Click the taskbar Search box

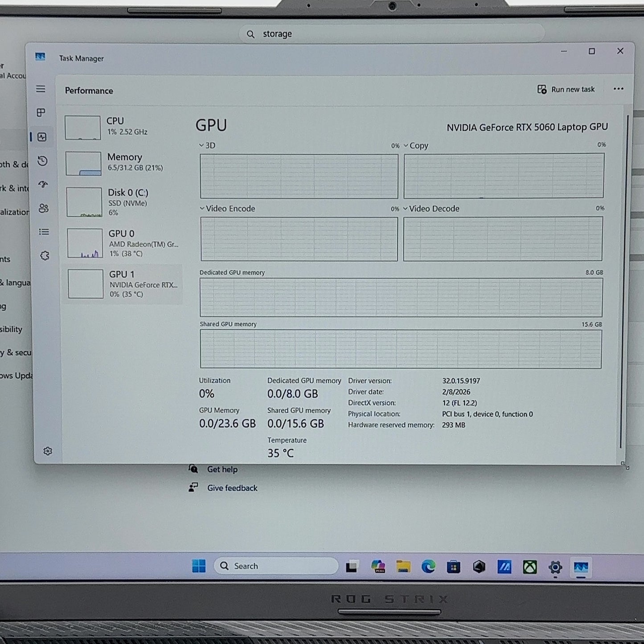pos(276,566)
